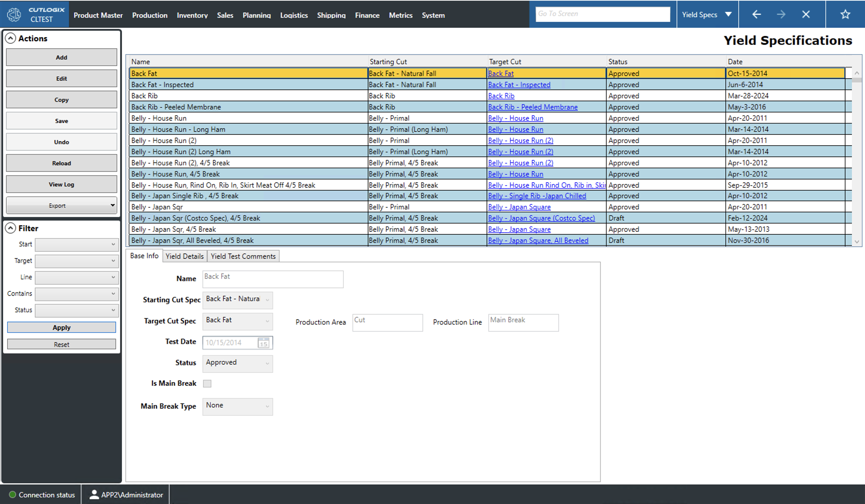This screenshot has height=504, width=865.
Task: Enable the Is Main Break checkbox
Action: point(207,383)
